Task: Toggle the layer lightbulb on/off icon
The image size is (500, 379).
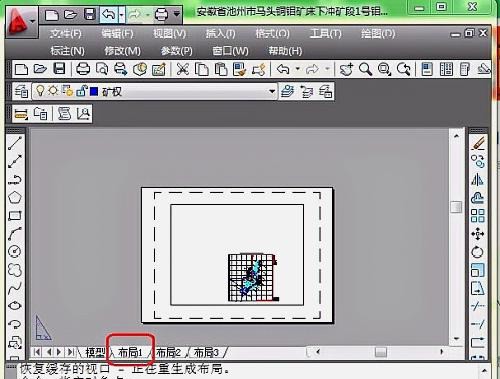Action: tap(40, 91)
